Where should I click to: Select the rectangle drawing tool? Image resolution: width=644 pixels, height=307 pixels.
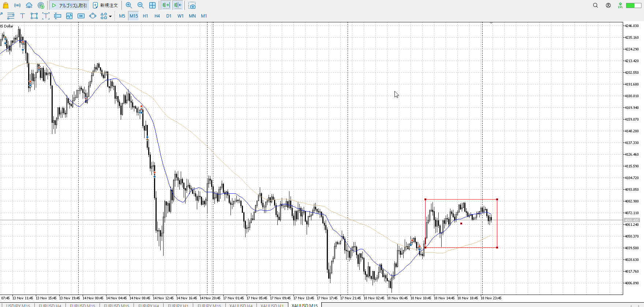click(34, 16)
